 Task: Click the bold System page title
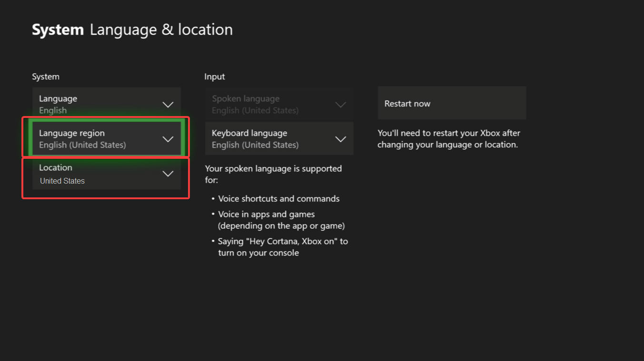(x=58, y=29)
